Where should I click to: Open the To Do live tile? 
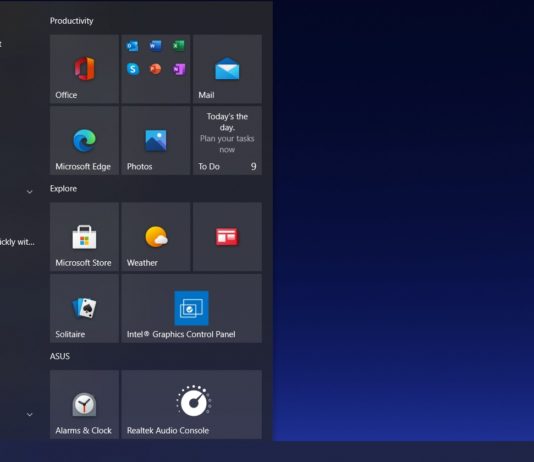pyautogui.click(x=227, y=140)
